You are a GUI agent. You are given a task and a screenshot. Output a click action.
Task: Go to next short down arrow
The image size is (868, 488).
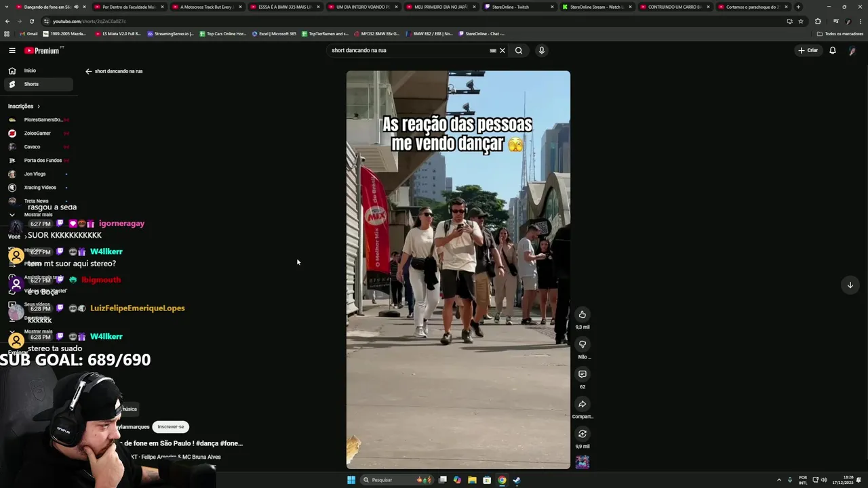[850, 285]
